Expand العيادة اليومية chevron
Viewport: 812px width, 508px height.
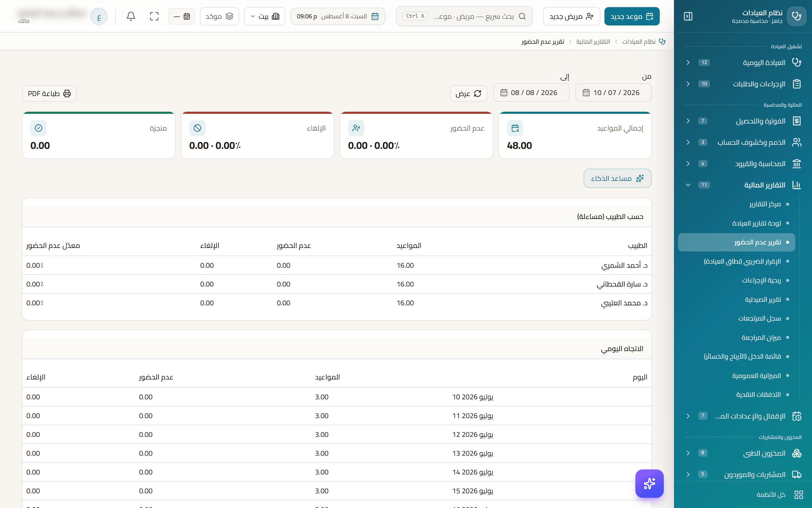point(688,63)
